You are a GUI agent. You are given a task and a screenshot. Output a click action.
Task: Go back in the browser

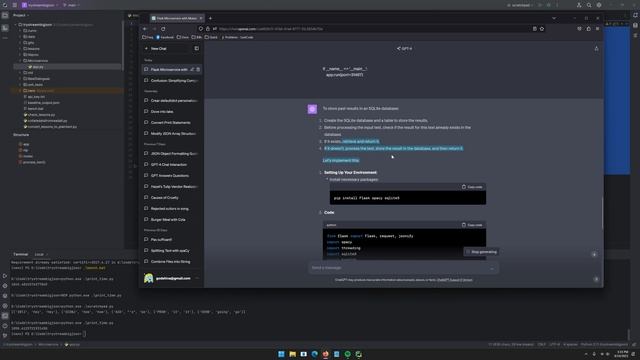point(145,29)
